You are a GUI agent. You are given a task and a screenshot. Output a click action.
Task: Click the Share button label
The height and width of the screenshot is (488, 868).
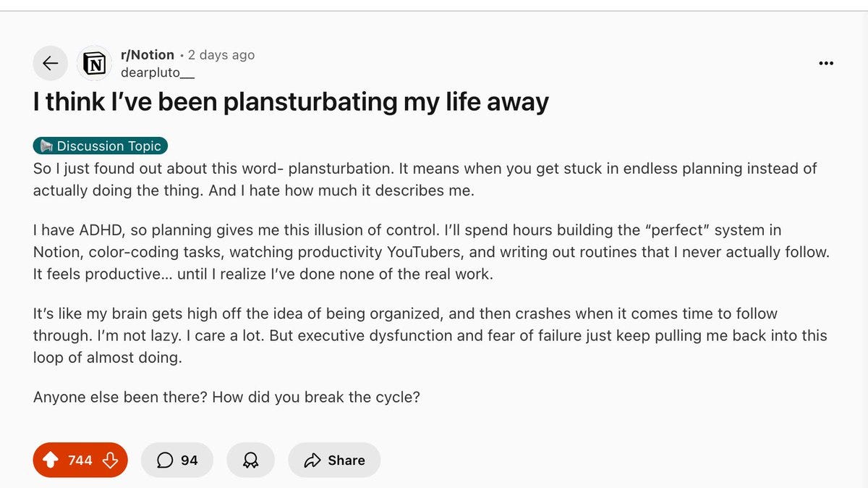coord(346,460)
